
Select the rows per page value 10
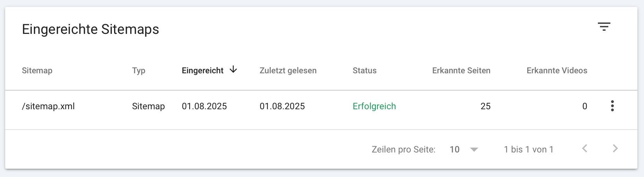454,149
